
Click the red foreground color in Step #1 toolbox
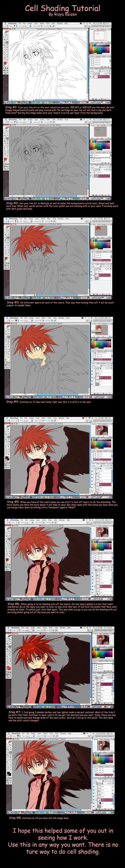click(x=5, y=63)
